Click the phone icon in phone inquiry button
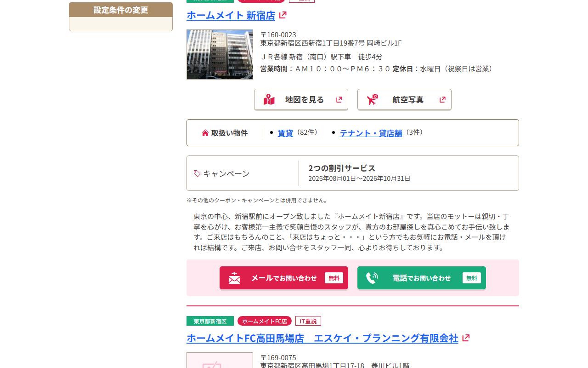588x368 pixels. point(372,278)
